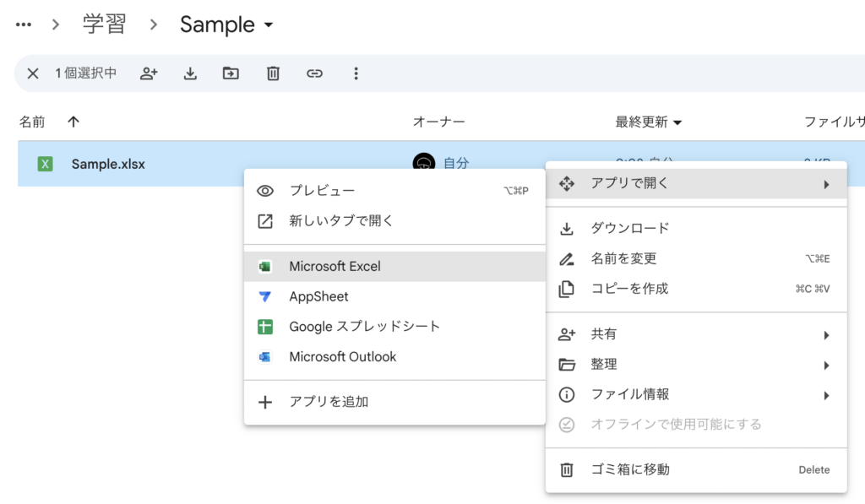
Task: Expand the ファイル情報 submenu arrow
Action: click(826, 395)
